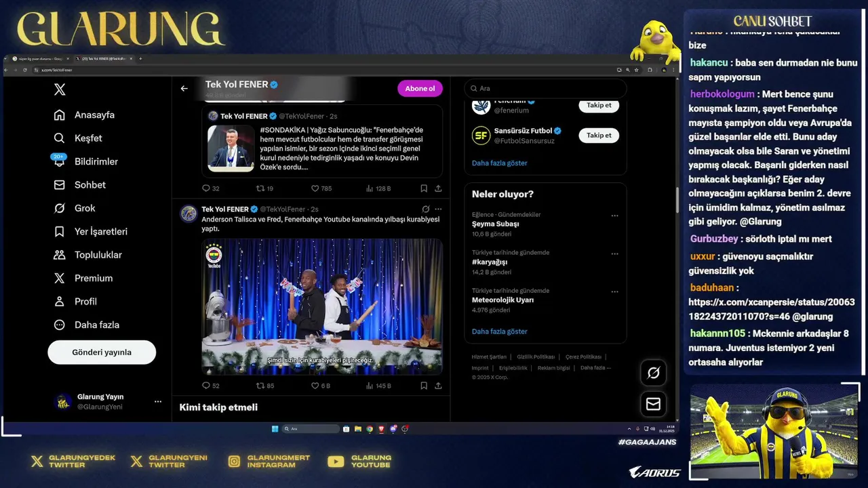Click Daha fazla göster under Neler oluyor
Screen dimensions: 868x488
(499, 332)
